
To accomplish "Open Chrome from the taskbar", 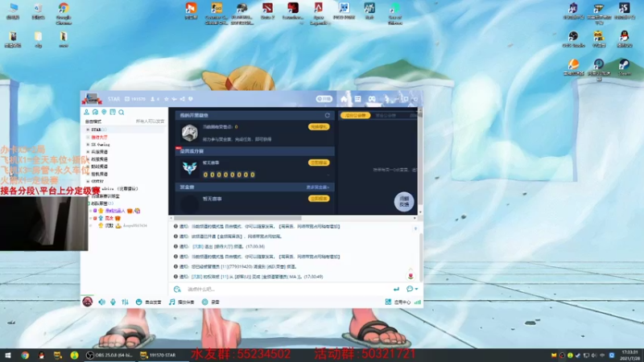I will coord(25,355).
